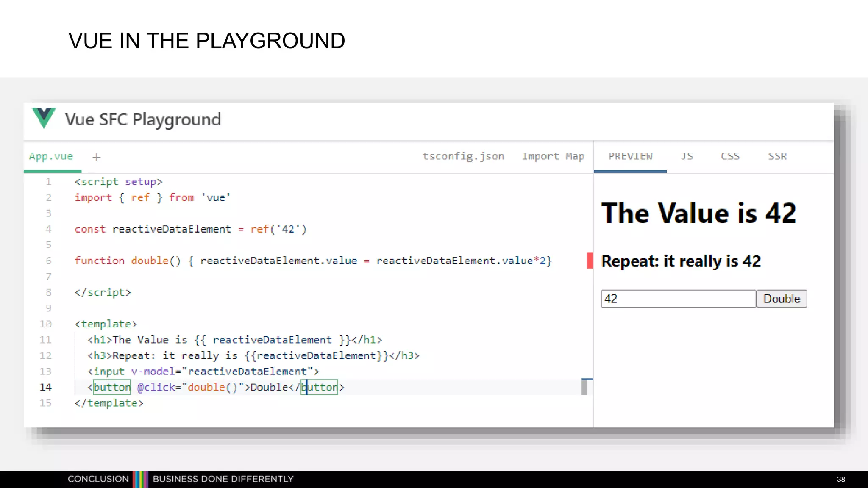Switch to the JS output tab
Viewport: 868px width, 488px height.
(687, 156)
